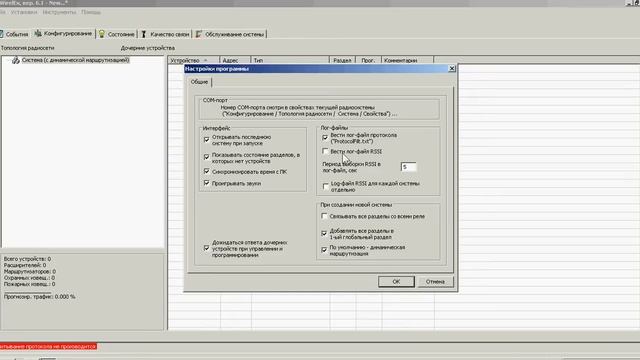This screenshot has height=360, width=640.
Task: Open the Помощь menu
Action: (91, 12)
